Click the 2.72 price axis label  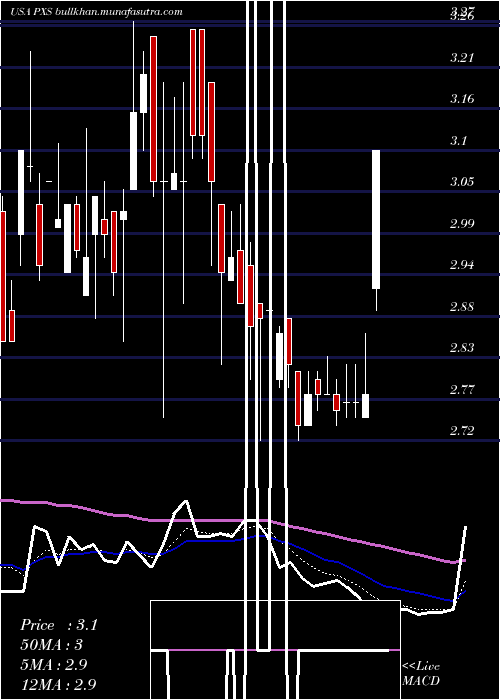[x=462, y=431]
